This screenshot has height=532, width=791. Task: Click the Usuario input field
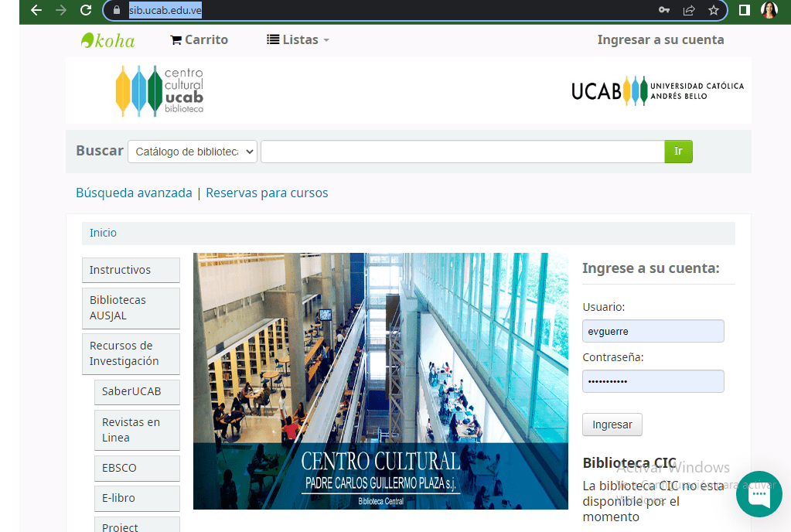(653, 331)
